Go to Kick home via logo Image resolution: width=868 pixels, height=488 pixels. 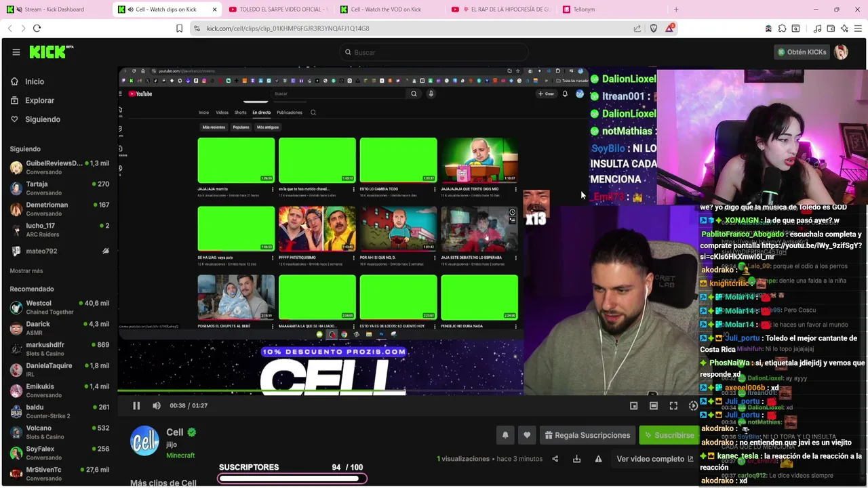click(x=52, y=52)
